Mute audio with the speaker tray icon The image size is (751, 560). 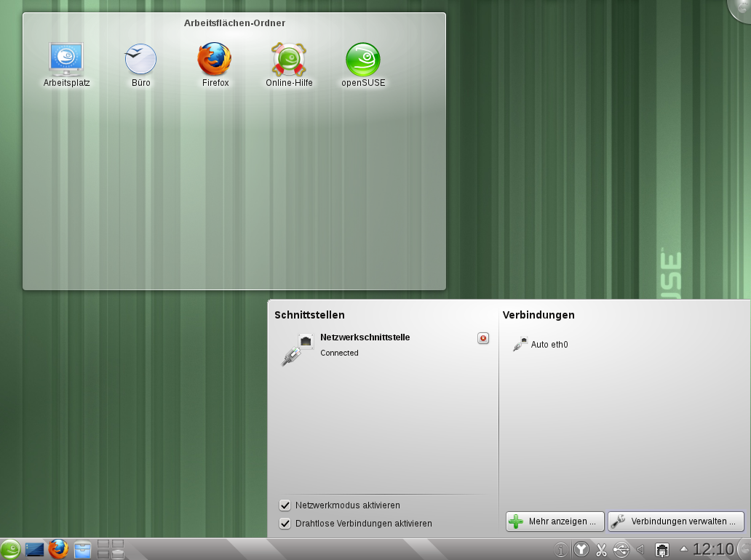coord(640,549)
